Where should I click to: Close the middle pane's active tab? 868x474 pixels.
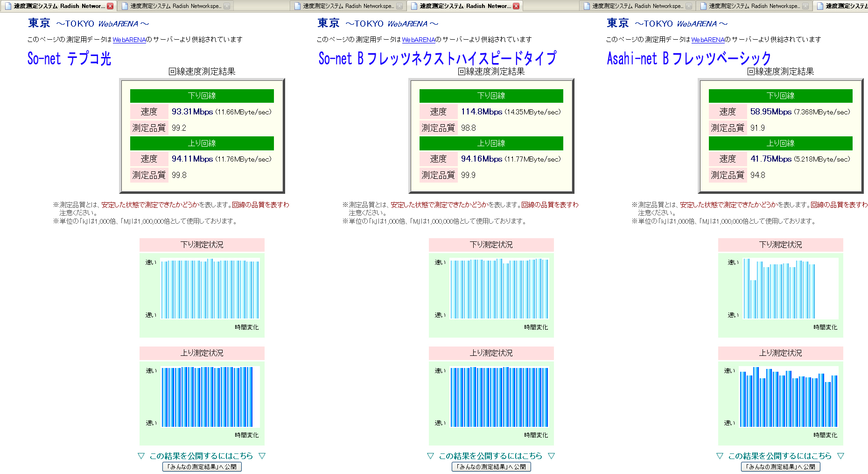pos(516,6)
